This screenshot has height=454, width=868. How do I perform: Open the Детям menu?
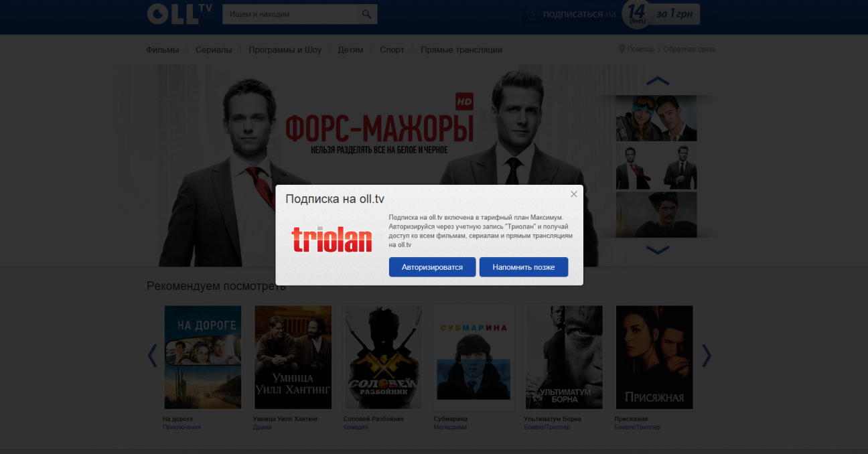click(x=350, y=50)
